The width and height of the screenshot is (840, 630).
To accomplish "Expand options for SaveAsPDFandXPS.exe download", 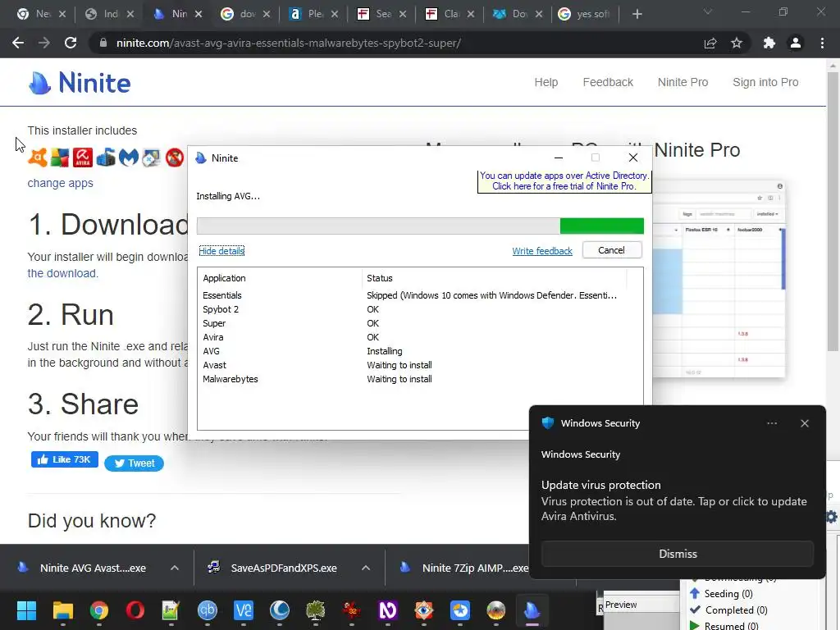I will pyautogui.click(x=366, y=568).
